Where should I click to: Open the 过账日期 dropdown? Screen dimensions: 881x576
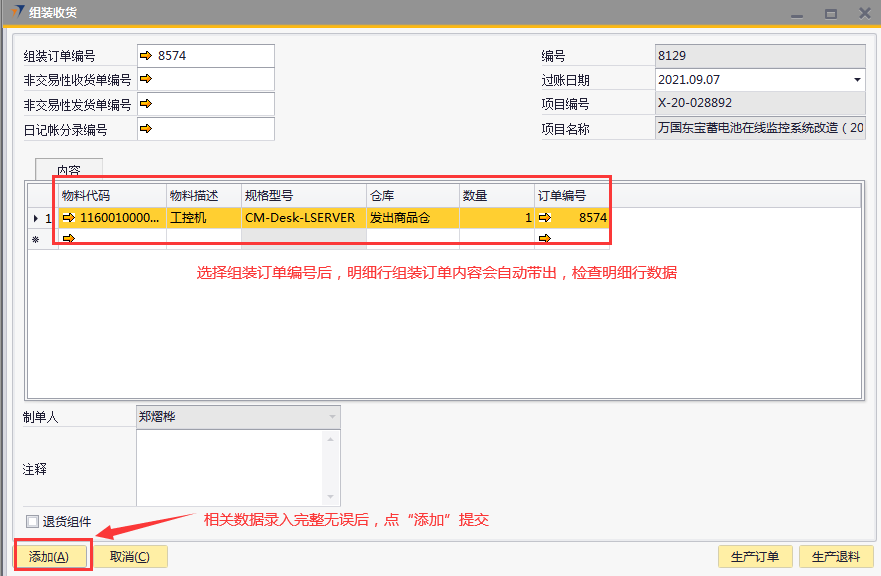pyautogui.click(x=856, y=80)
